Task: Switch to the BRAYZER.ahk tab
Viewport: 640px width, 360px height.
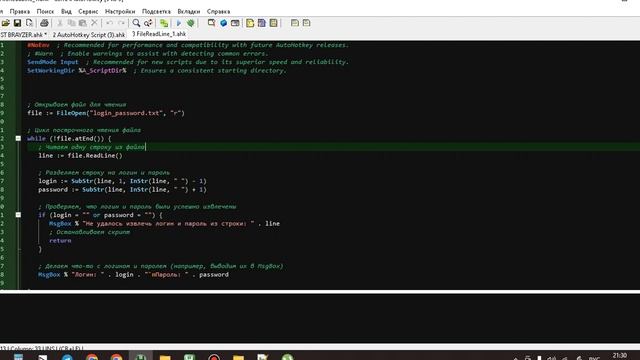Action: 24,35
